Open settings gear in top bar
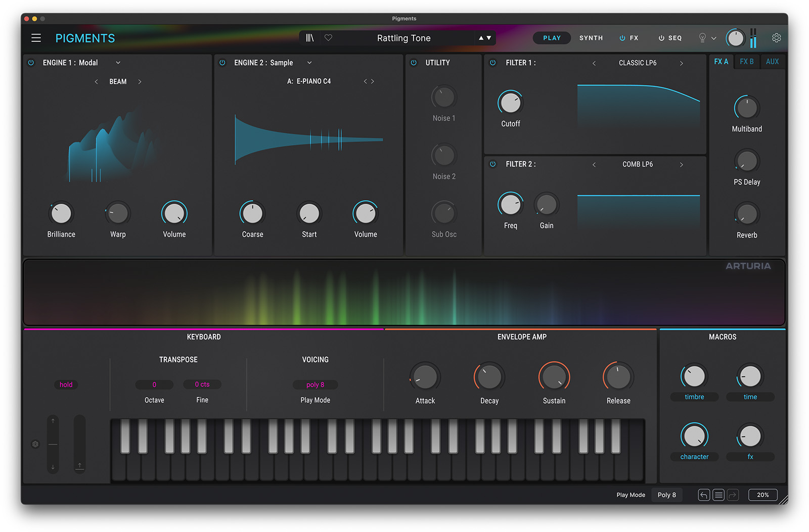 pyautogui.click(x=776, y=38)
